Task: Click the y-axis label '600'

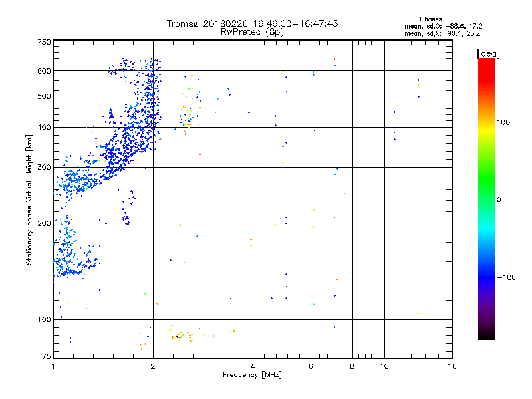Action: 44,71
